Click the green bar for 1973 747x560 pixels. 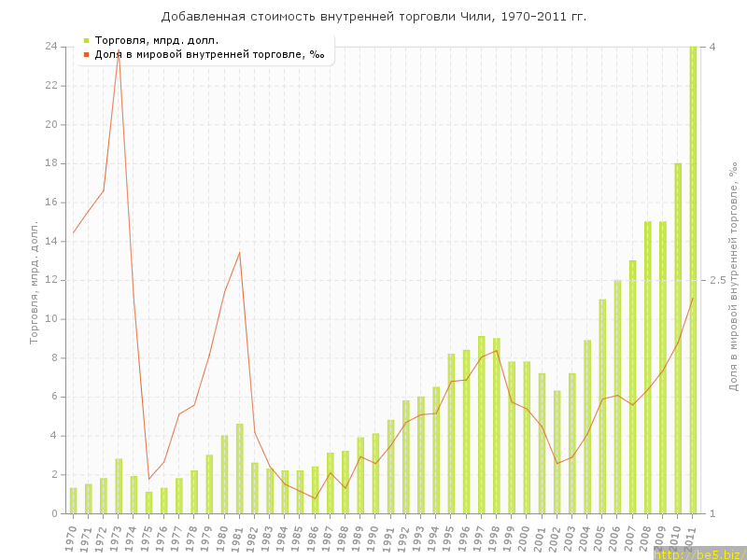click(x=119, y=486)
